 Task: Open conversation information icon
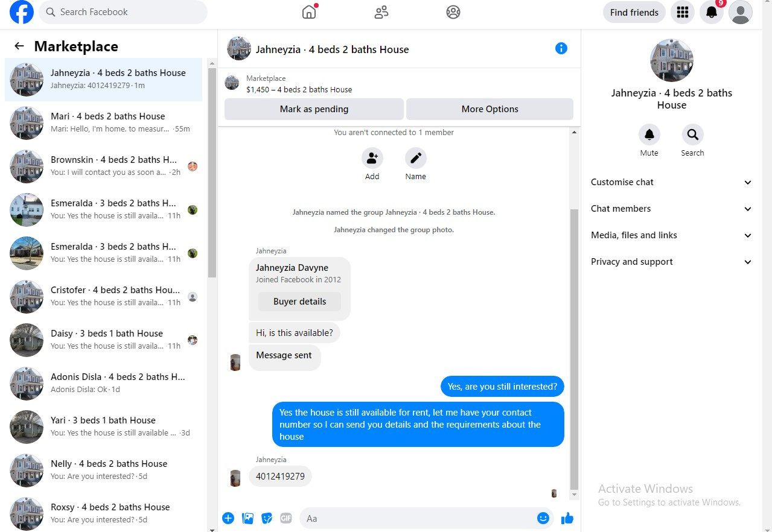coord(561,48)
